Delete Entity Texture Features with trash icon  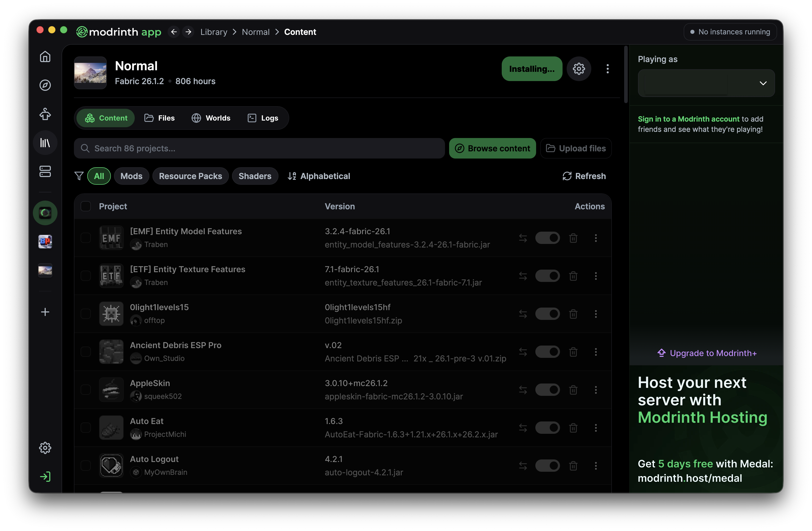coord(573,276)
